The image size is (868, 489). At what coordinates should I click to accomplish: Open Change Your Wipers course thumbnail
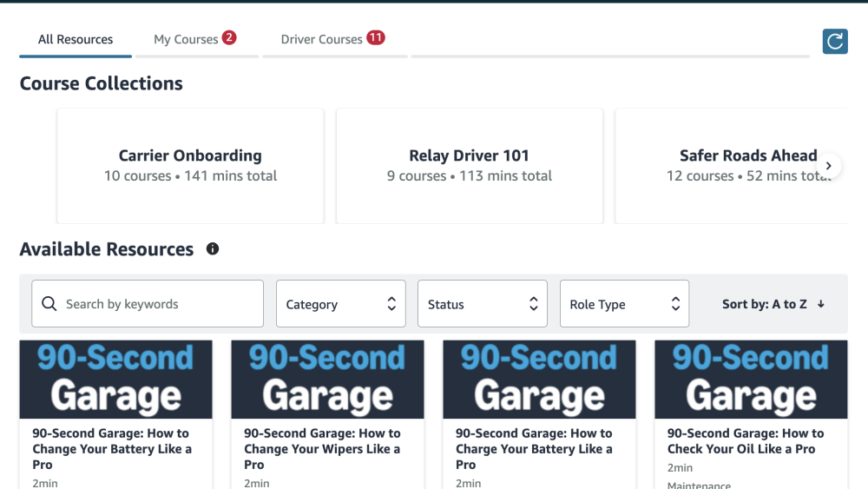(328, 380)
